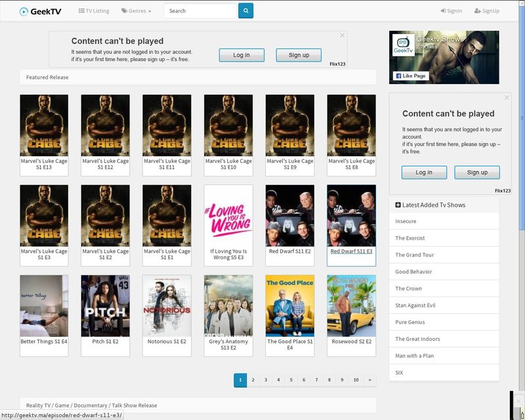Open Marvel's Luke Cage S1 E10 poster
Screen dimensions: 525x420
pyautogui.click(x=228, y=125)
